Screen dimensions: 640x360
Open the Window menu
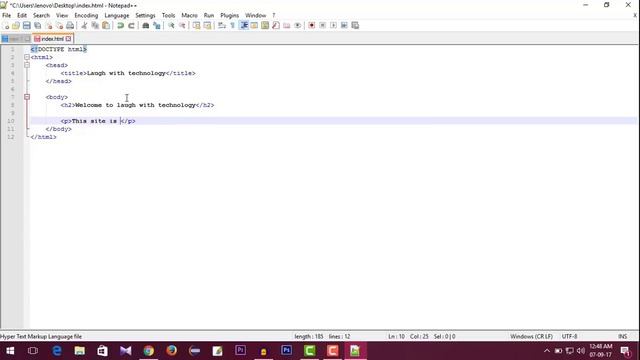tap(256, 16)
